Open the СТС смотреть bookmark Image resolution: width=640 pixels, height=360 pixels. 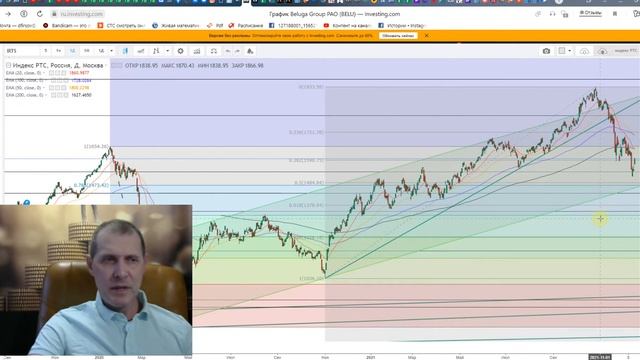tap(121, 25)
